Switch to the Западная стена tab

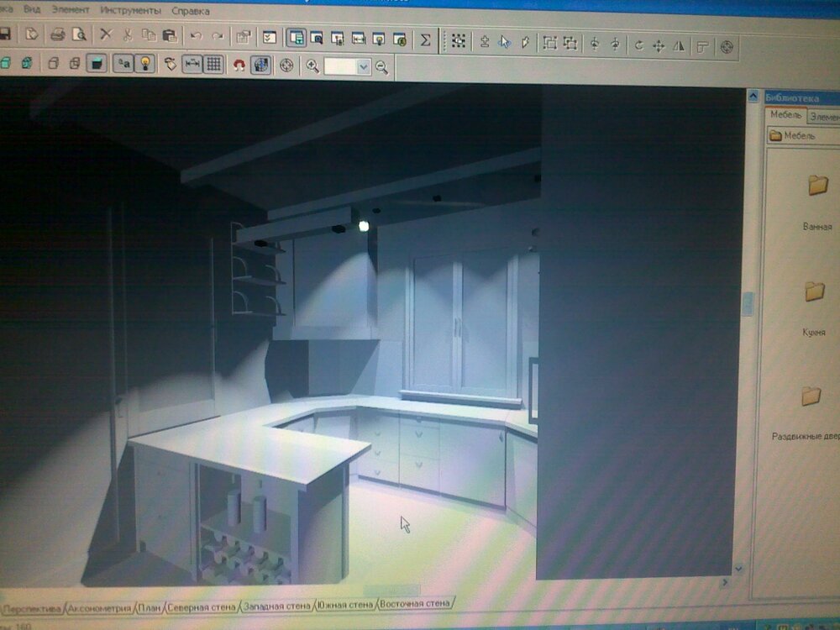pos(277,606)
